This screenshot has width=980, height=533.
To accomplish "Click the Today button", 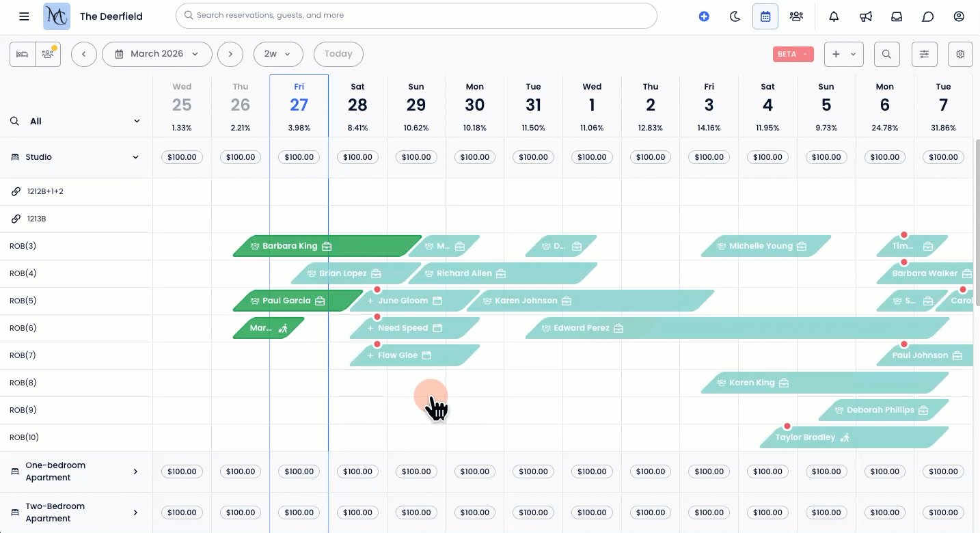I will (x=338, y=54).
